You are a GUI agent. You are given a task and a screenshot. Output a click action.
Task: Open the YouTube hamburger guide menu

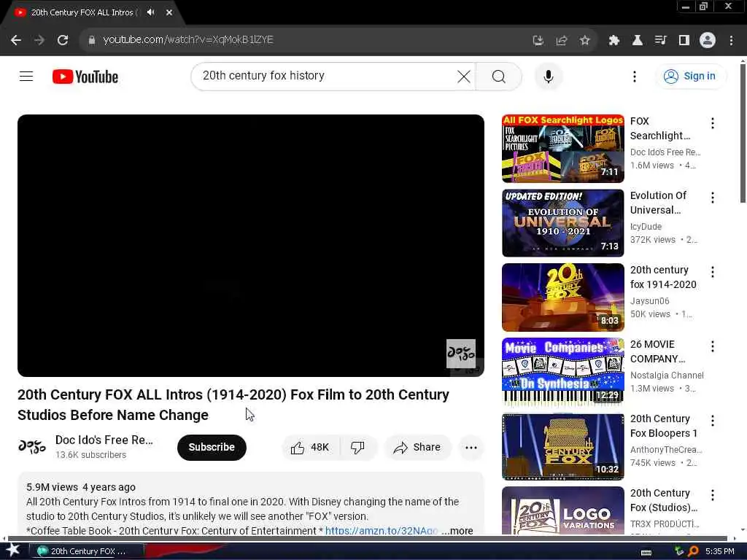(26, 76)
